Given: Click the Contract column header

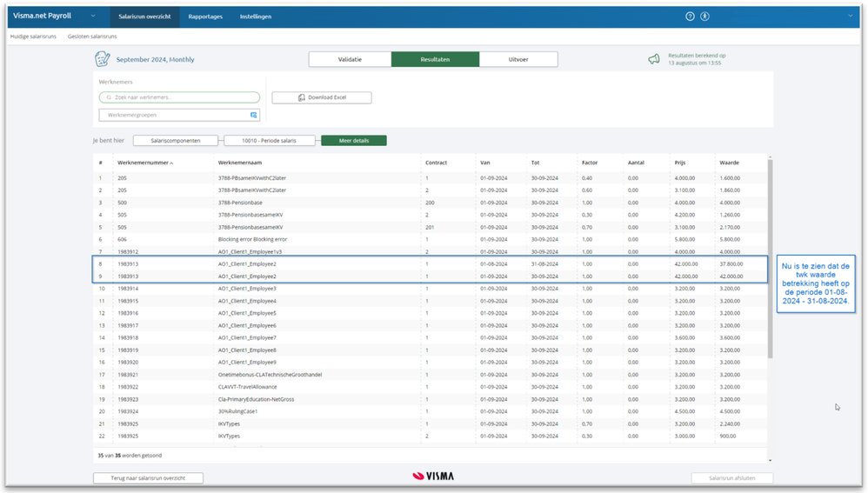Looking at the screenshot, I should pyautogui.click(x=437, y=163).
